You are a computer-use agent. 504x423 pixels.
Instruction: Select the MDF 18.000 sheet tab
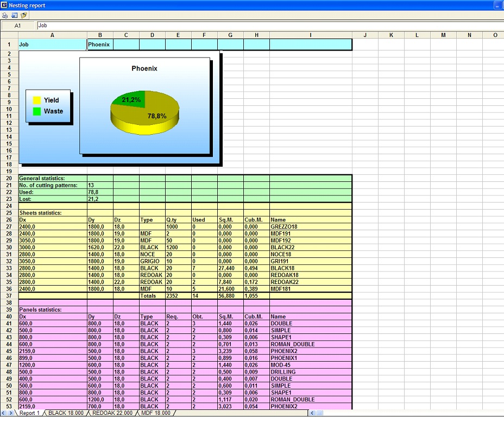tap(155, 413)
